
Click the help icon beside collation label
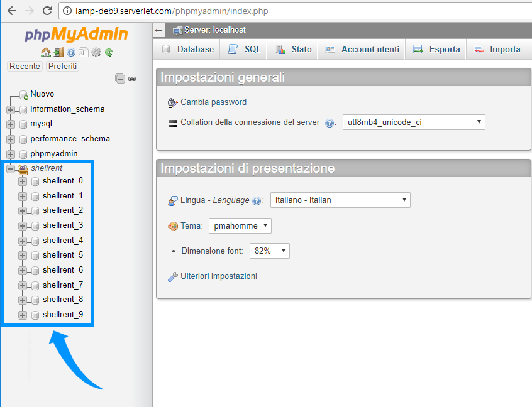329,123
